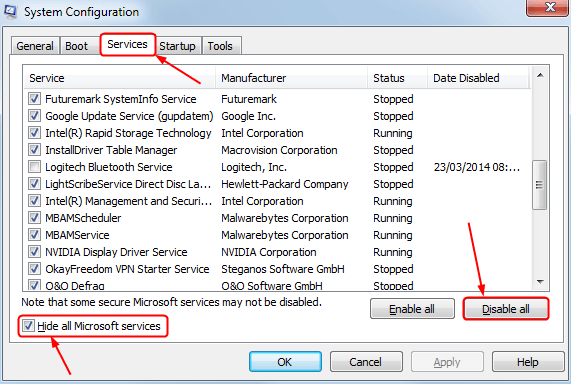
Task: Click the Disable all button
Action: [x=506, y=309]
